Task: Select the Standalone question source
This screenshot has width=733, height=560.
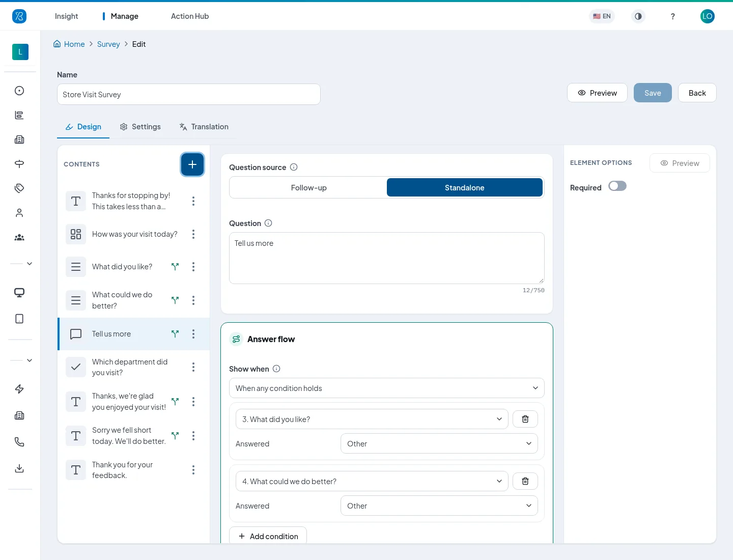Action: click(x=465, y=187)
